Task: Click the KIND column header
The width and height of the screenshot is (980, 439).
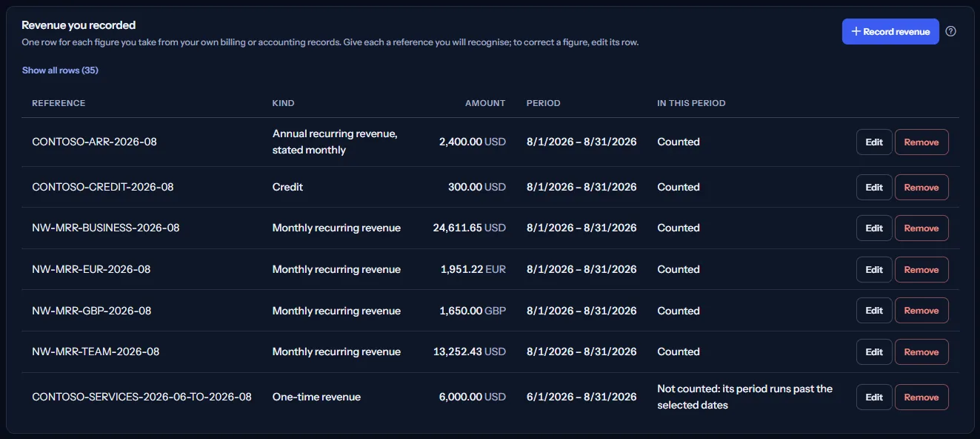Action: 283,103
